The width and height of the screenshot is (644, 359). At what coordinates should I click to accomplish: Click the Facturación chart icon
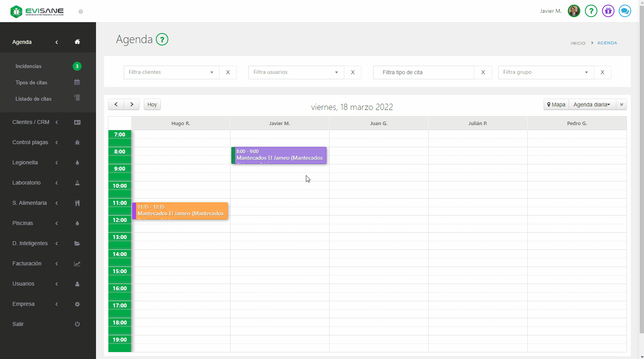(77, 264)
